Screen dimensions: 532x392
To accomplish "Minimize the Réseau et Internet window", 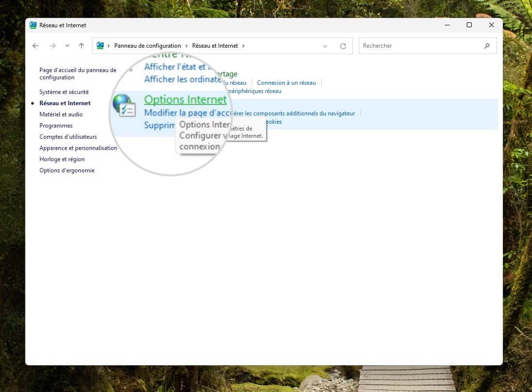I will click(447, 25).
